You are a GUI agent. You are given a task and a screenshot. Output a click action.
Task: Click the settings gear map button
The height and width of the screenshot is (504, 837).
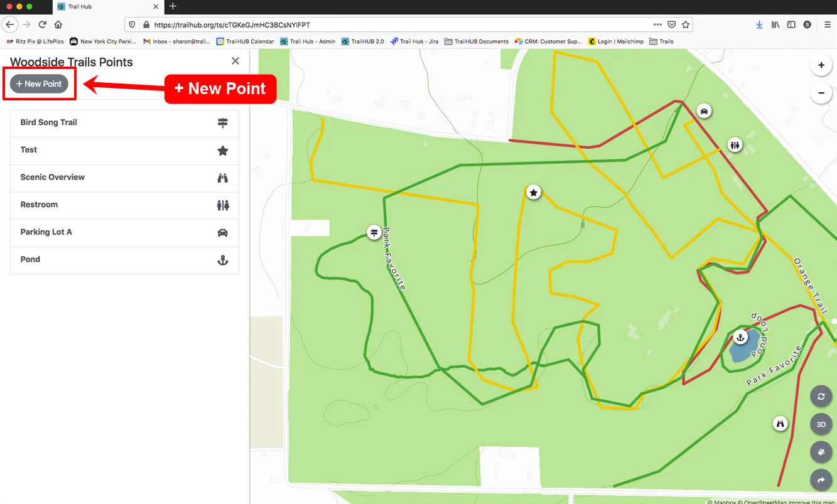click(x=821, y=452)
